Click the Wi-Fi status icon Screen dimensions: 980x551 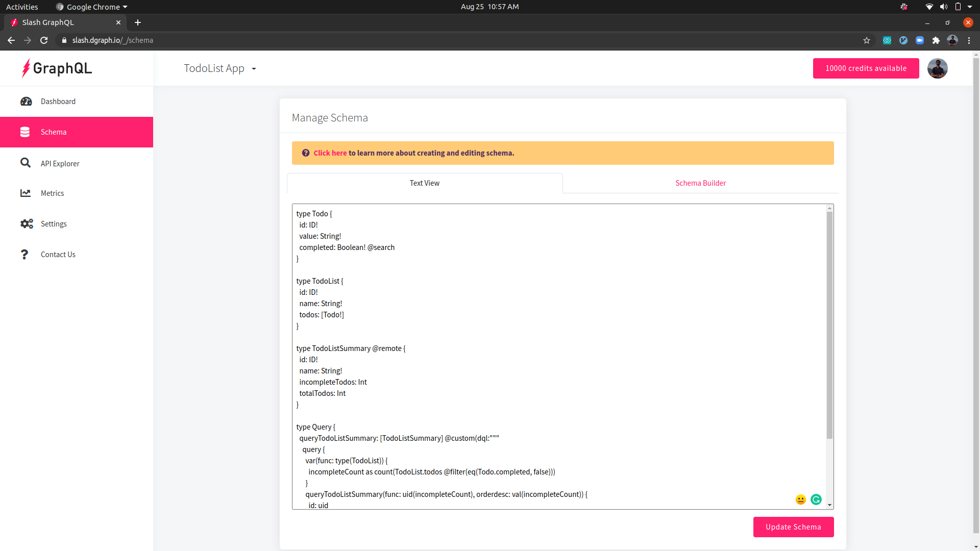(x=929, y=7)
